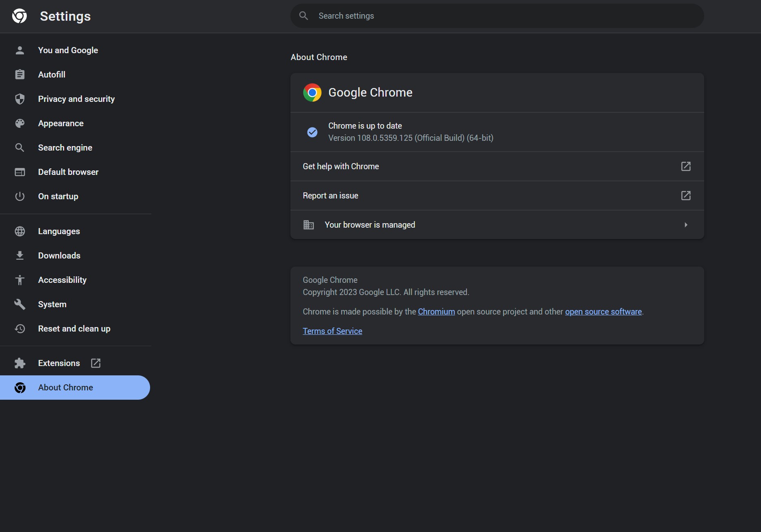Viewport: 761px width, 532px height.
Task: Click the person icon for You and Google
Action: (19, 50)
